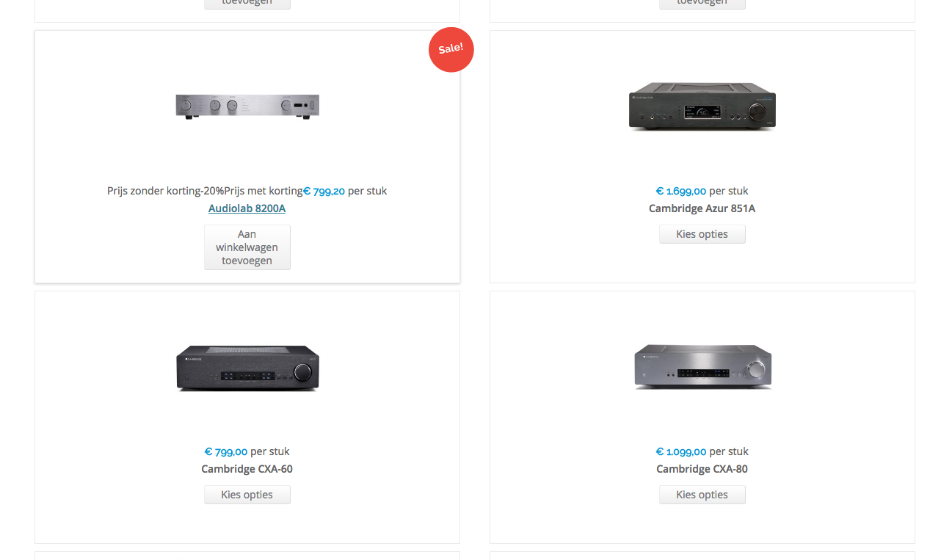952x560 pixels.
Task: Click the € 1.099,00 price for CXA-80
Action: [681, 451]
